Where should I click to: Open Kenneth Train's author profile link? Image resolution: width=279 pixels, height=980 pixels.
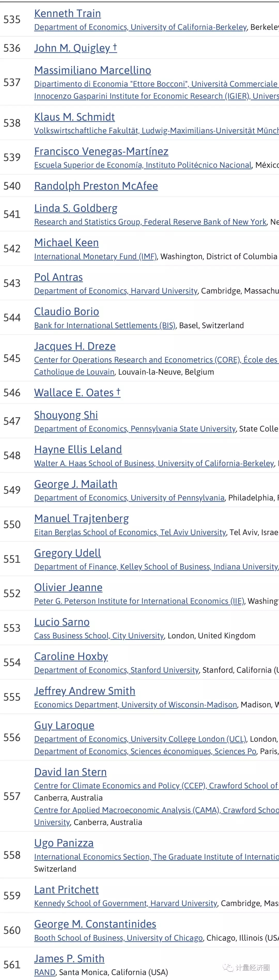[68, 13]
